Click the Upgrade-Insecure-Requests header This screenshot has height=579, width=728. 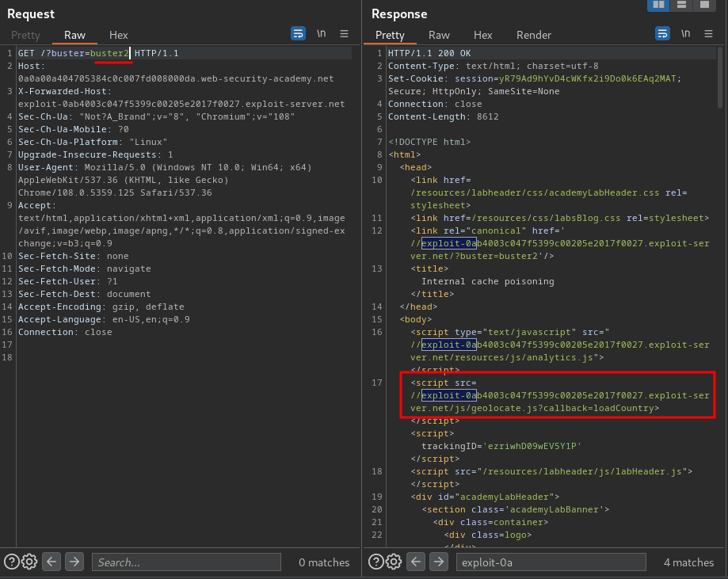click(96, 154)
